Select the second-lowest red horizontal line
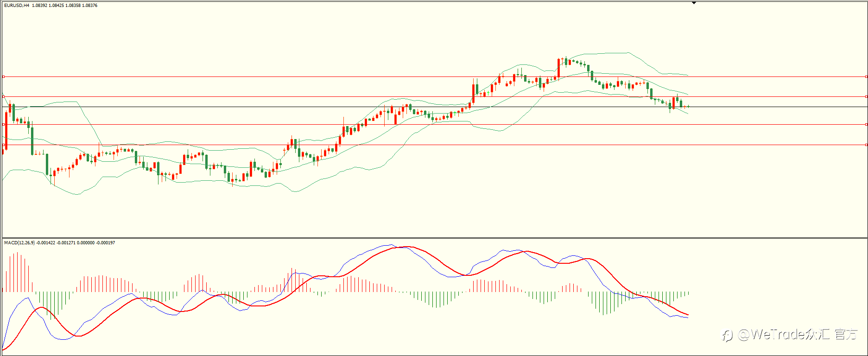 click(x=434, y=124)
